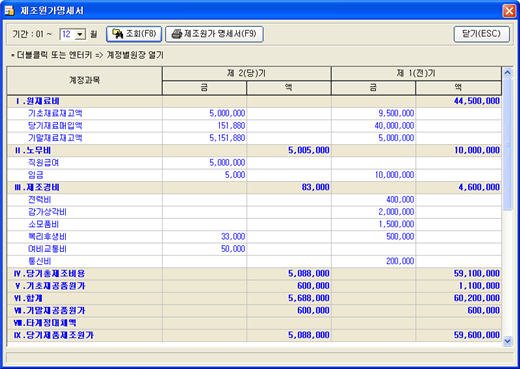Image resolution: width=520 pixels, height=369 pixels.
Task: Select the Ⅳ.당기총제조비용 row
Action: pyautogui.click(x=254, y=274)
